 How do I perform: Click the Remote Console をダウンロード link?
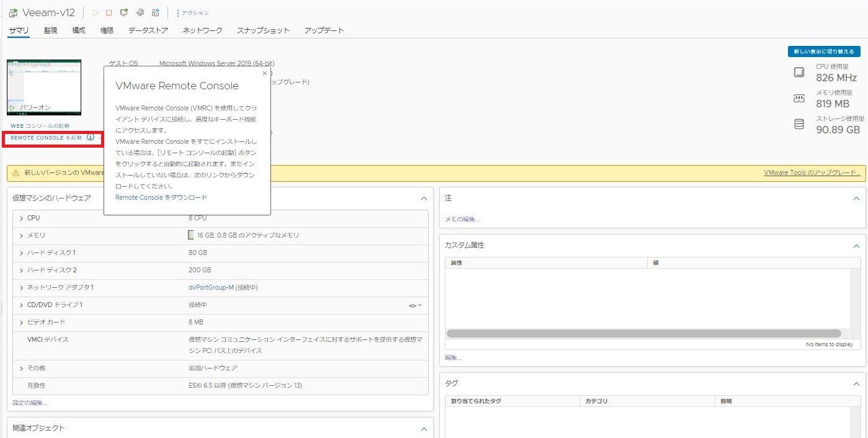point(161,197)
